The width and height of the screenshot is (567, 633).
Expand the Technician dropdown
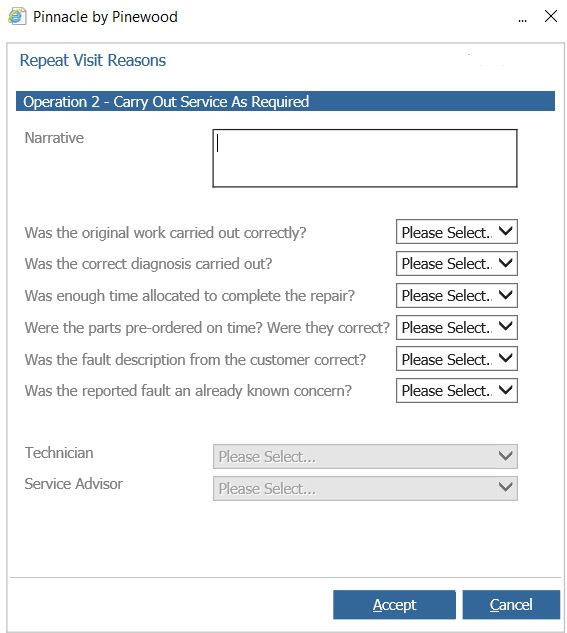(x=365, y=457)
